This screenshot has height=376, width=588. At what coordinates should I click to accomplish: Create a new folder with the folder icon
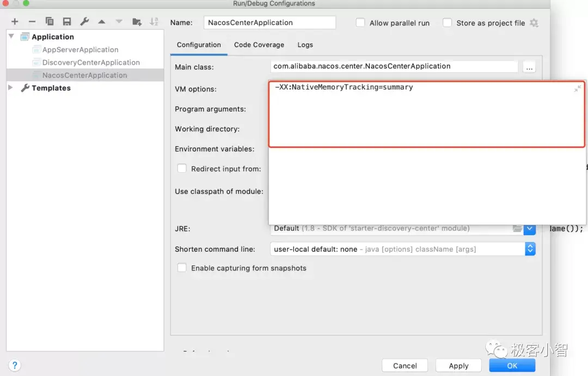(137, 21)
